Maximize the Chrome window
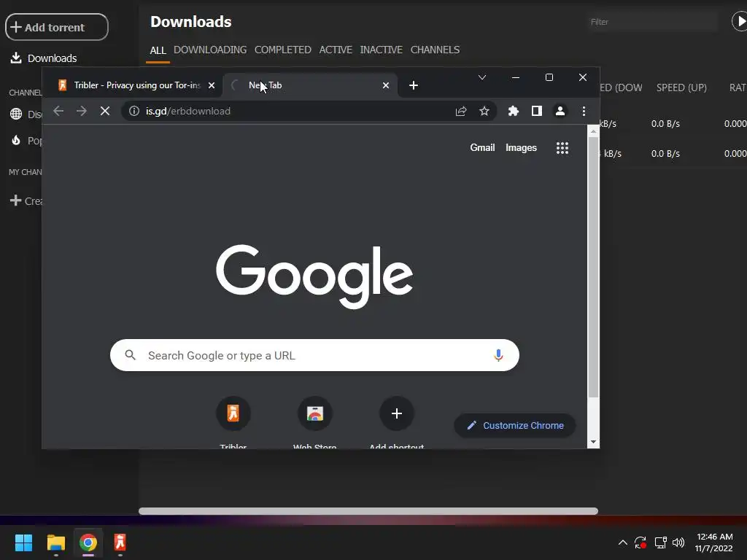747x560 pixels. click(x=549, y=77)
